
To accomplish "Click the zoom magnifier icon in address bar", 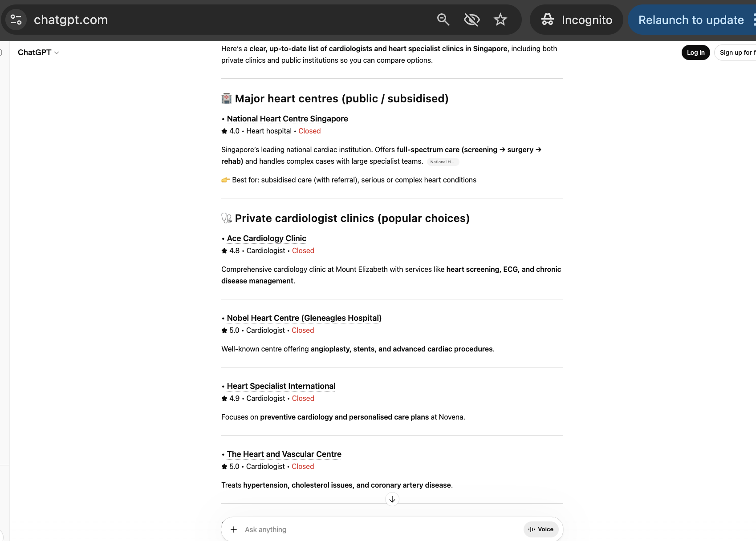I will [443, 20].
